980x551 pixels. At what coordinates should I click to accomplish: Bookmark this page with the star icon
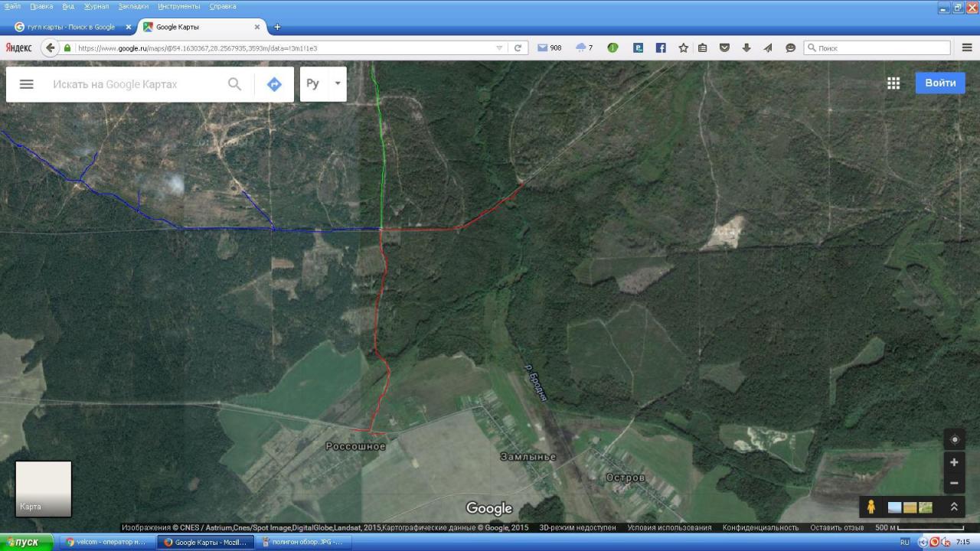tap(683, 47)
